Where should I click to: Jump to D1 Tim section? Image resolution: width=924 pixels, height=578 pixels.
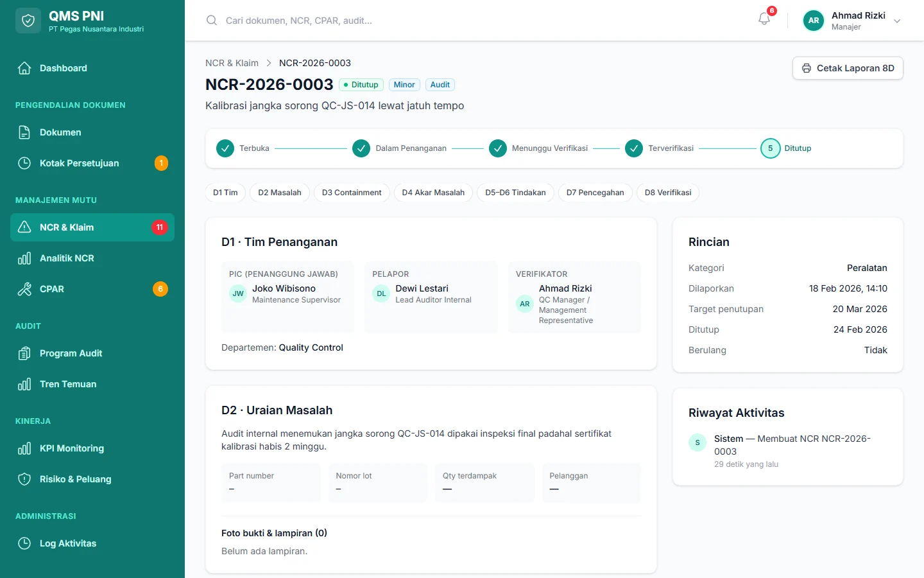tap(225, 193)
